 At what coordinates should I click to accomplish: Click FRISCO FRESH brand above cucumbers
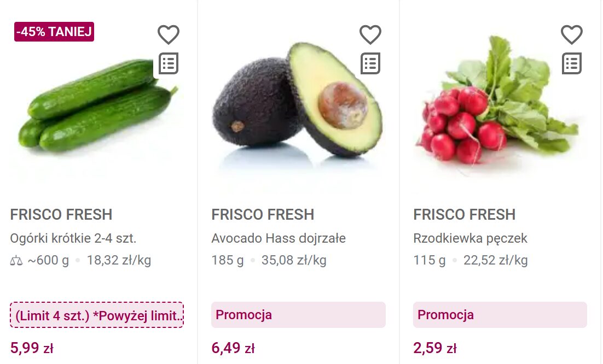pos(61,214)
